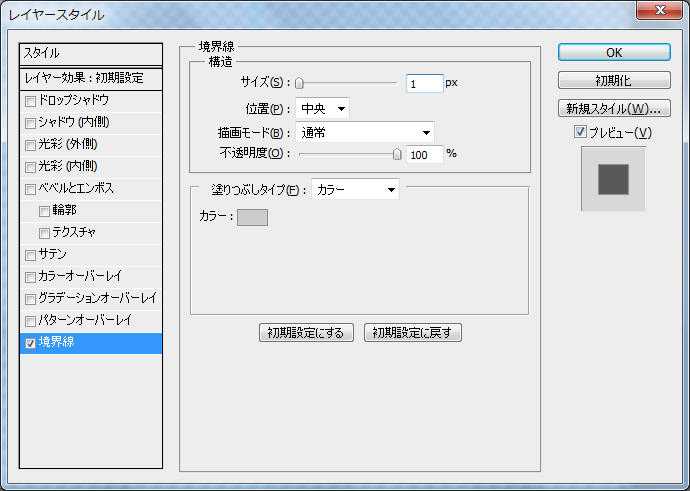
Task: Open the サテン settings row
Action: (x=91, y=256)
